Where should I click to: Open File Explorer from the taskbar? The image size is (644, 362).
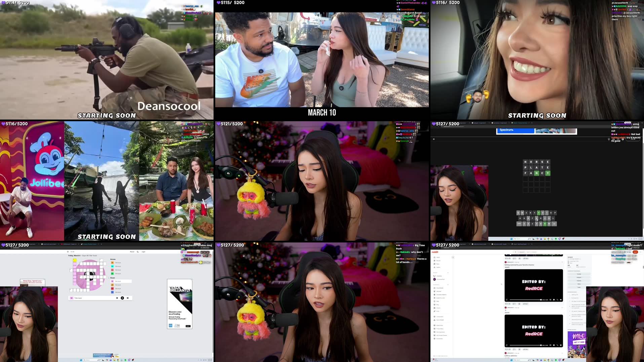[545, 360]
